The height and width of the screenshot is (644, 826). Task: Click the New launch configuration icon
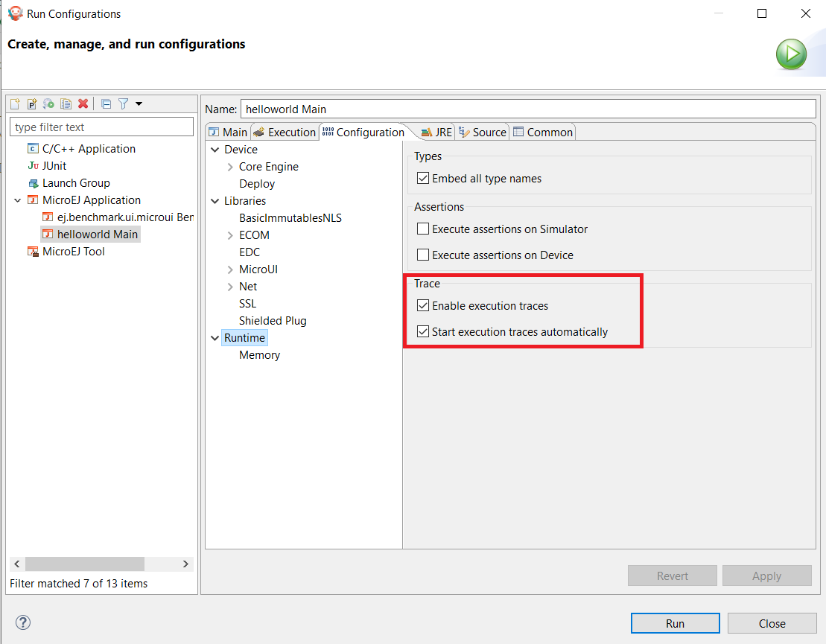16,104
